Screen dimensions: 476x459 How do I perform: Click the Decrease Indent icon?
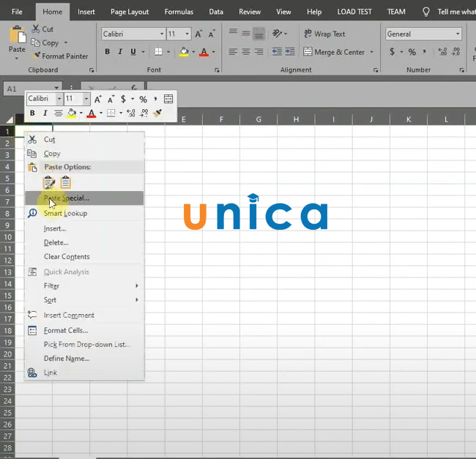pos(277,51)
